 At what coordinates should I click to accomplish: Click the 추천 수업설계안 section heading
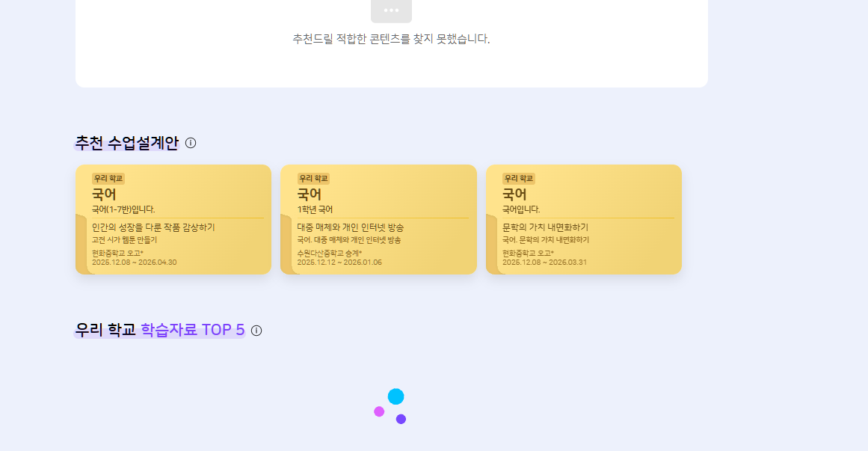tap(127, 143)
